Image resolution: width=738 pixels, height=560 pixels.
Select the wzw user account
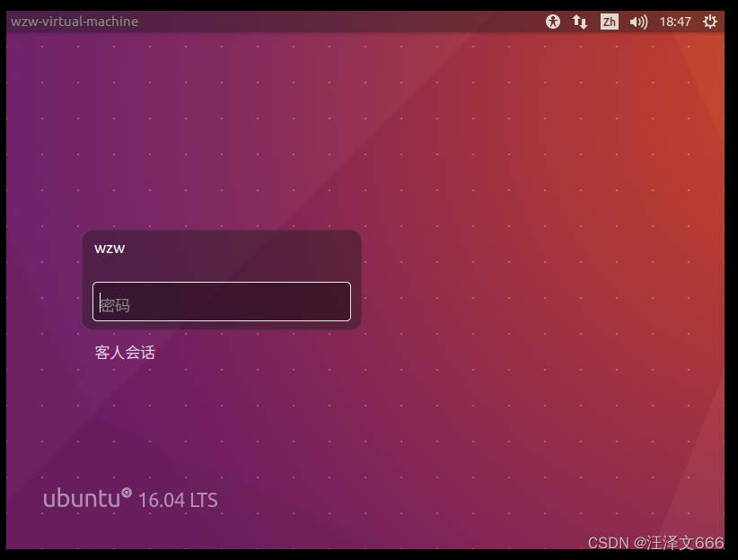point(110,249)
